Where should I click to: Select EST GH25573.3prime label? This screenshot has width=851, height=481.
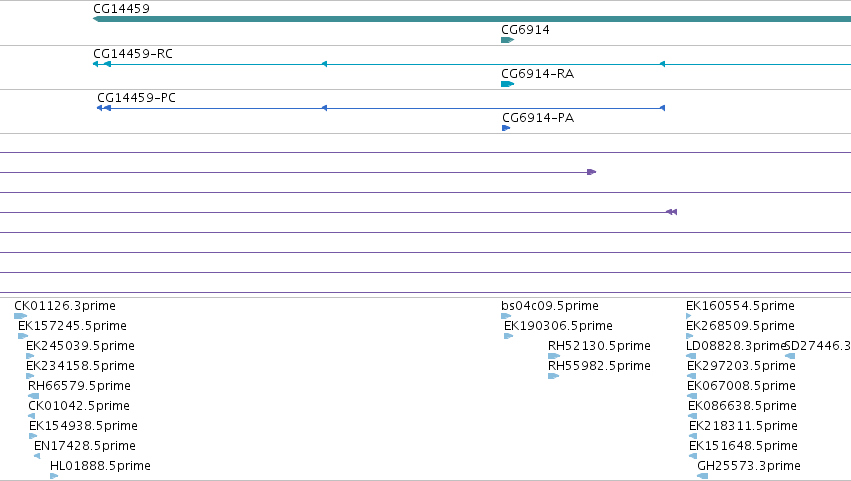click(x=749, y=466)
